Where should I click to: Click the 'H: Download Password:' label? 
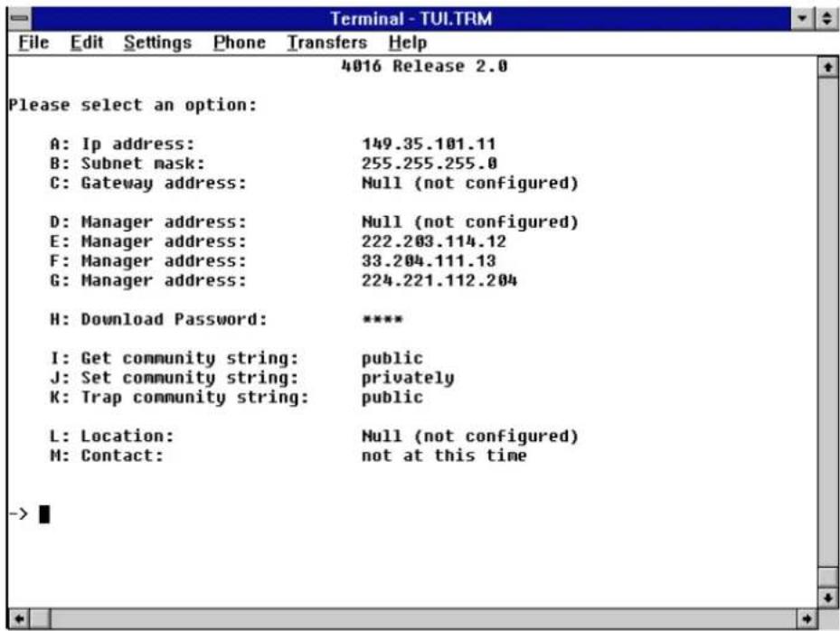[x=158, y=319]
